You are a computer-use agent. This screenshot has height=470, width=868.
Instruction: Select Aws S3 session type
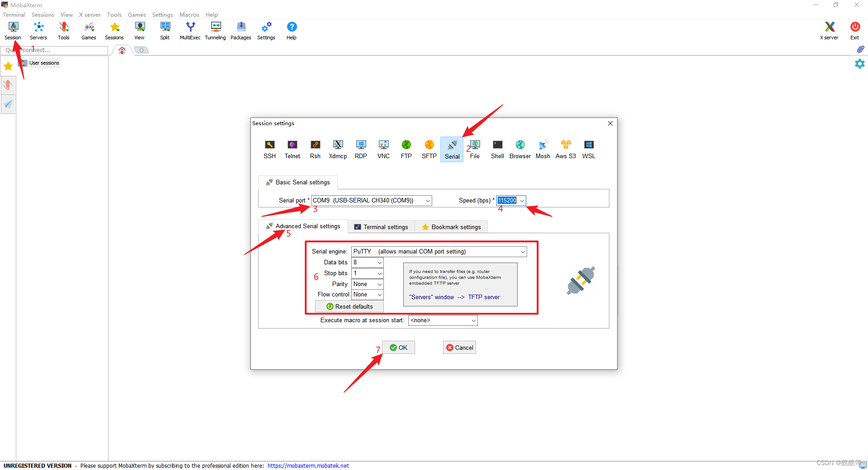566,150
